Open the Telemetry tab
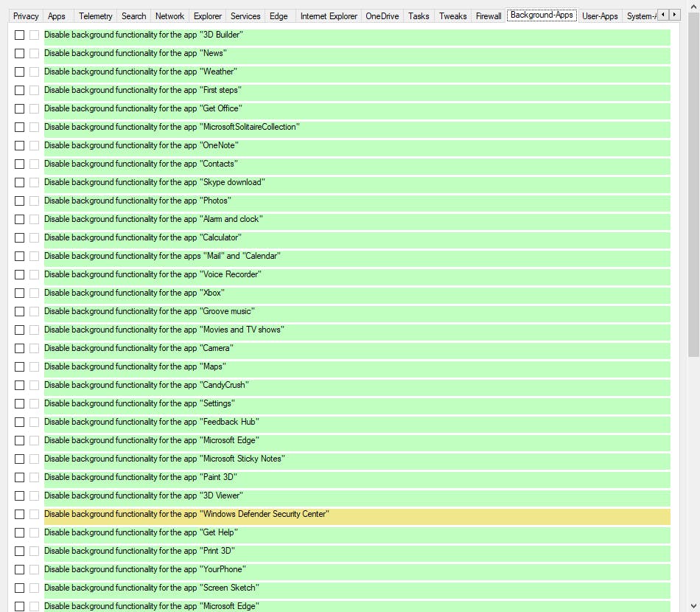Screen dimensions: 700x612 [x=96, y=16]
